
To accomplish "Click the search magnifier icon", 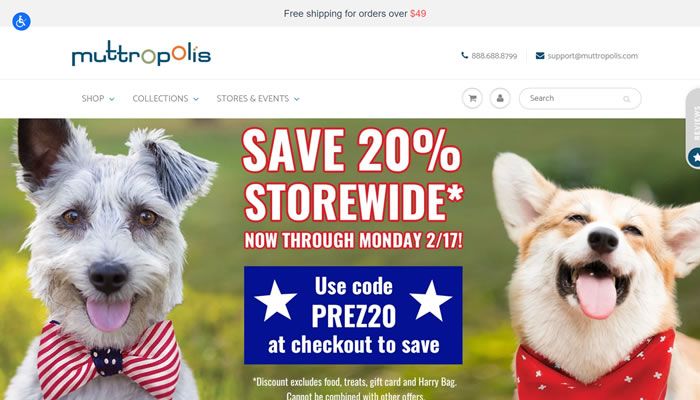I will click(x=627, y=99).
